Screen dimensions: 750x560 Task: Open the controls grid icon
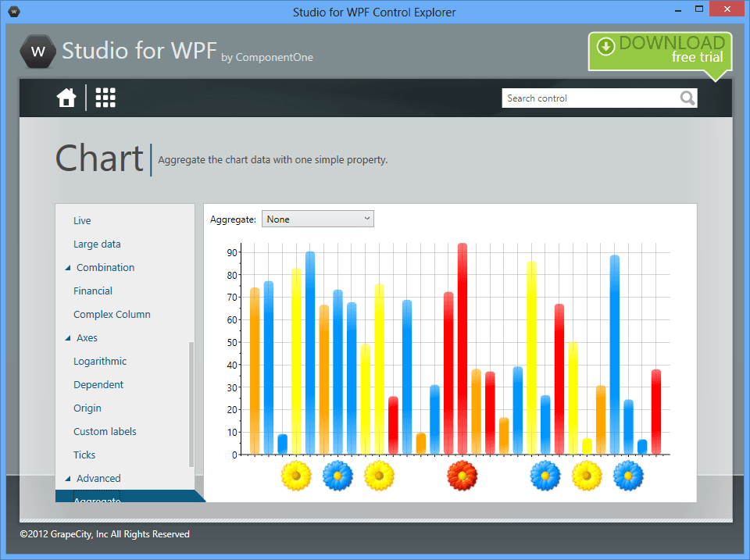pos(105,98)
